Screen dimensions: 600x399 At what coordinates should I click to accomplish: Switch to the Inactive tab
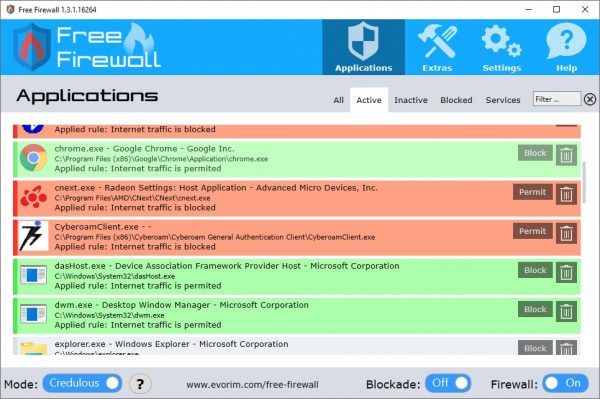(x=411, y=100)
